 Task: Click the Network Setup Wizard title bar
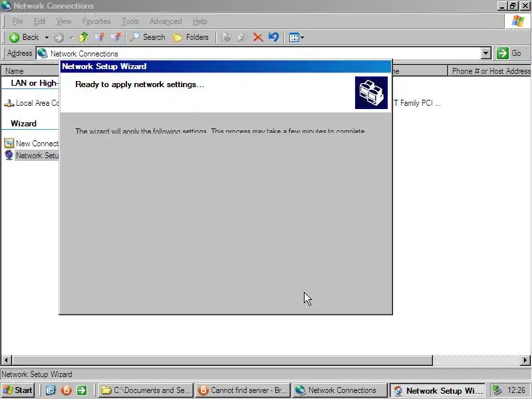point(225,66)
